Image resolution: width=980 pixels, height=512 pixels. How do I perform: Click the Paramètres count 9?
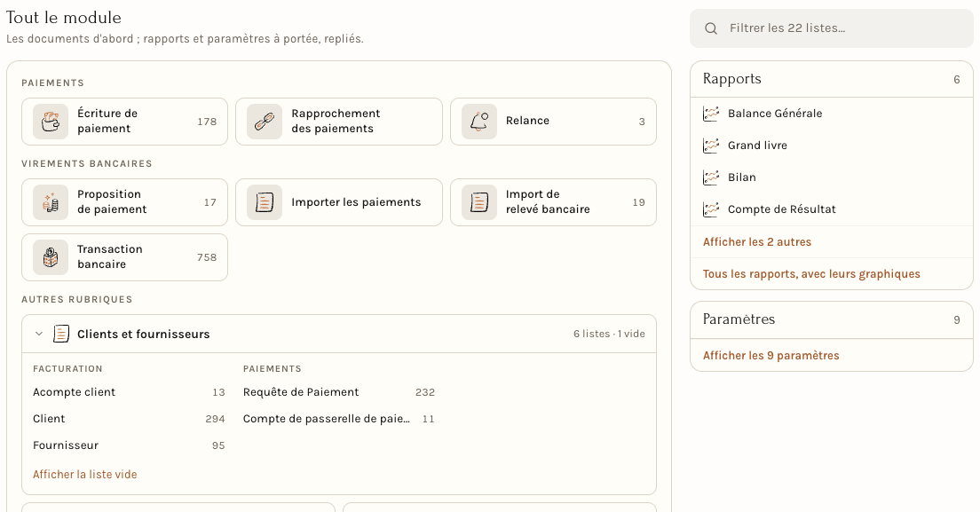coord(957,319)
